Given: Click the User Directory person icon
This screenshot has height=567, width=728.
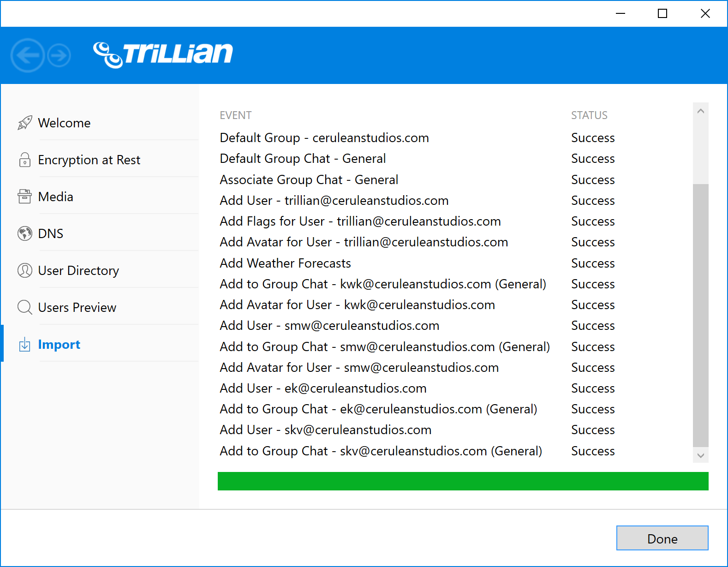Looking at the screenshot, I should (25, 270).
